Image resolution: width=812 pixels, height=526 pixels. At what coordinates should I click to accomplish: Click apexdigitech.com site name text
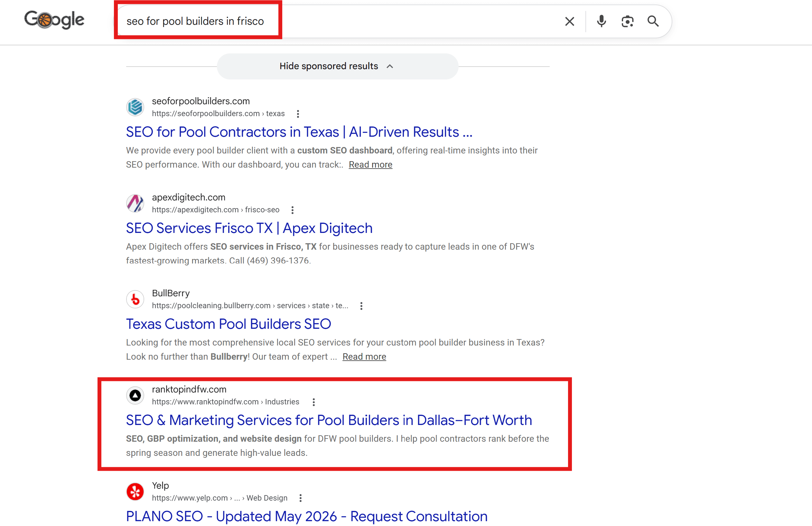click(188, 197)
